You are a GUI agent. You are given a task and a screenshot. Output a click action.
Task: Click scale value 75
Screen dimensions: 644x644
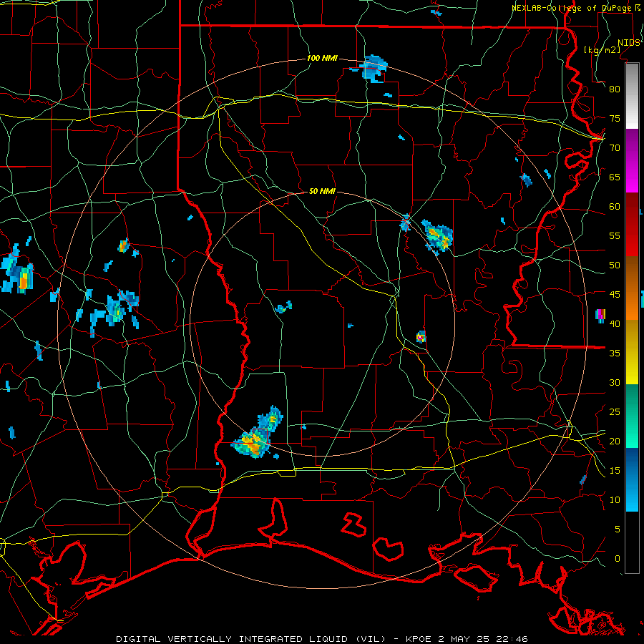point(615,118)
